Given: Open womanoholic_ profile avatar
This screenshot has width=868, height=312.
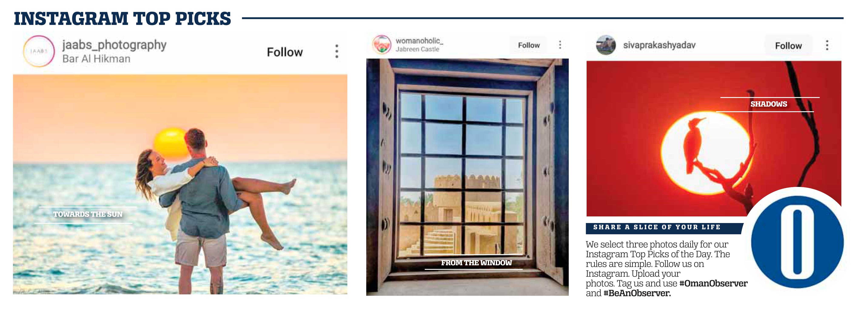Looking at the screenshot, I should [382, 44].
